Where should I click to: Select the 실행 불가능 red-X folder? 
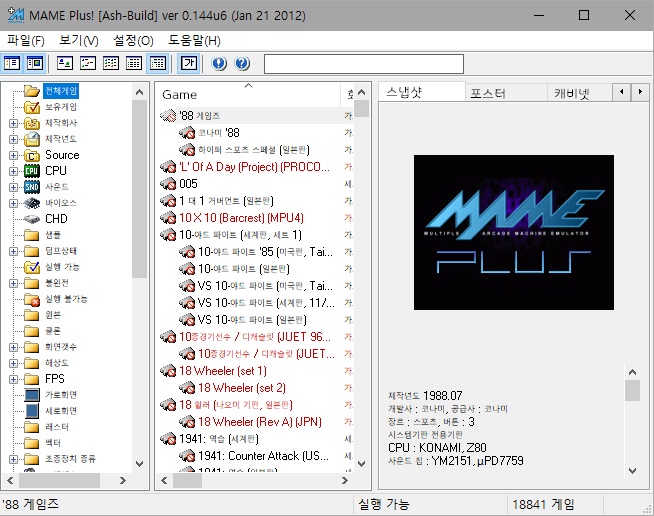(32, 299)
